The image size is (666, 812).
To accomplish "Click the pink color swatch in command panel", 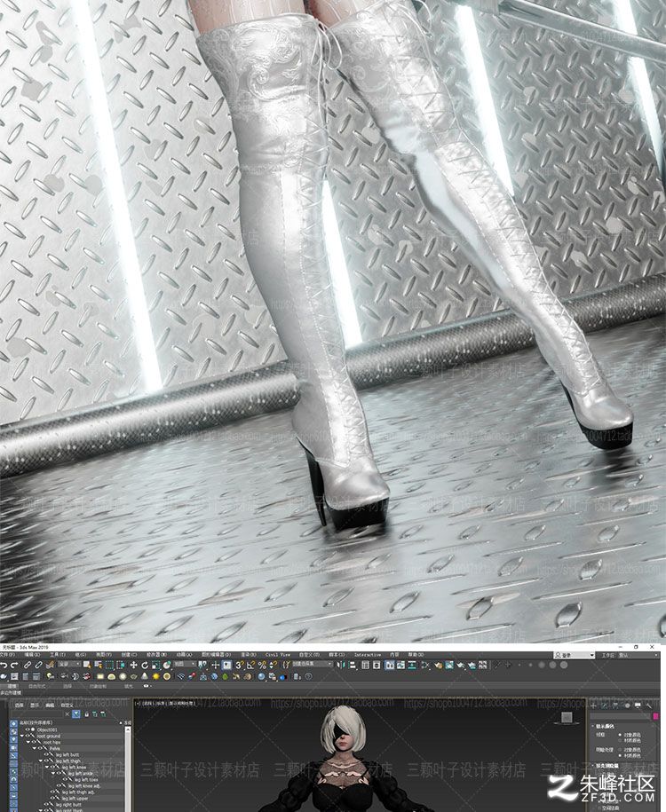I will 655,716.
